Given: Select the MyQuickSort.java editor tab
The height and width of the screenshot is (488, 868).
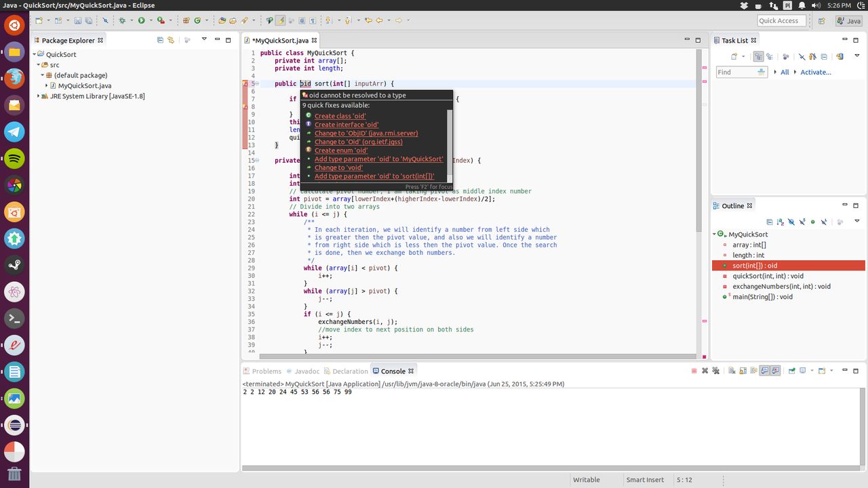Looking at the screenshot, I should coord(279,41).
